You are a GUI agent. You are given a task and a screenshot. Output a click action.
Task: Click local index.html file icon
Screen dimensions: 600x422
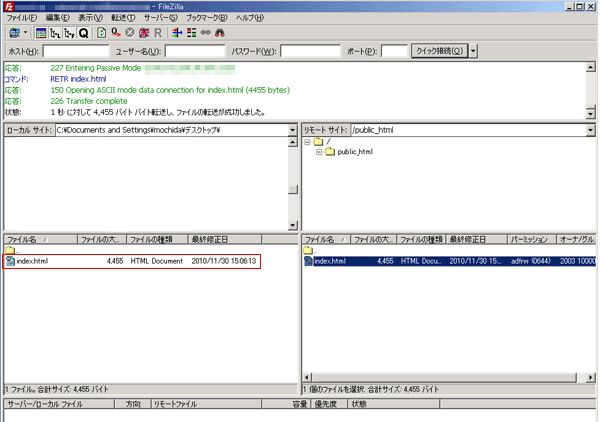pyautogui.click(x=10, y=261)
